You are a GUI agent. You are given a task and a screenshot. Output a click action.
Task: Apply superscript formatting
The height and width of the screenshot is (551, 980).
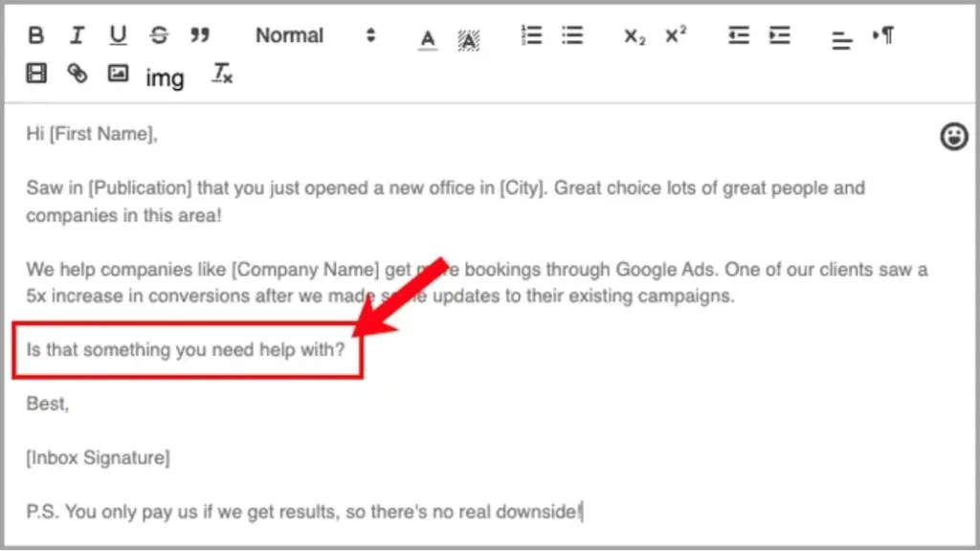tap(676, 34)
